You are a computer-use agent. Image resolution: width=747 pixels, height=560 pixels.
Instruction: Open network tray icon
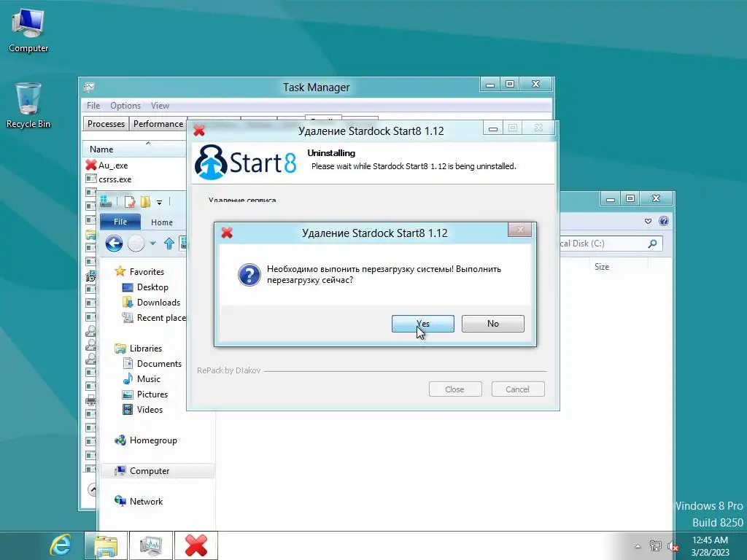click(x=656, y=545)
